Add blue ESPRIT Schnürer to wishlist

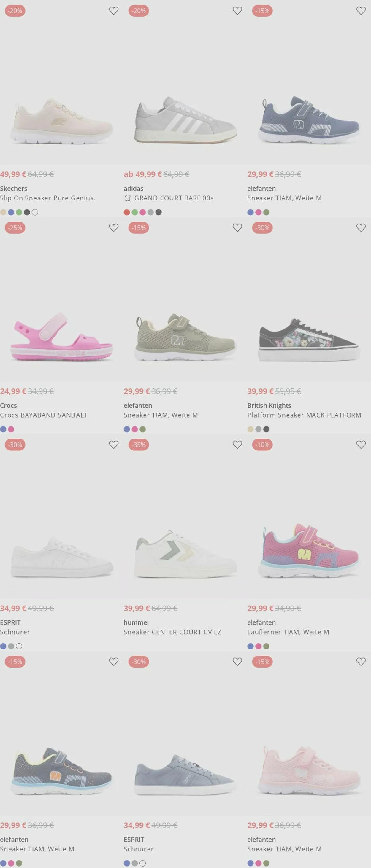click(237, 662)
